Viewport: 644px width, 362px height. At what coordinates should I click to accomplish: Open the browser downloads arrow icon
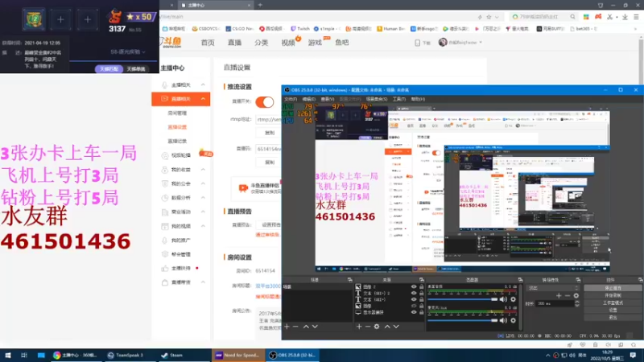tap(625, 17)
